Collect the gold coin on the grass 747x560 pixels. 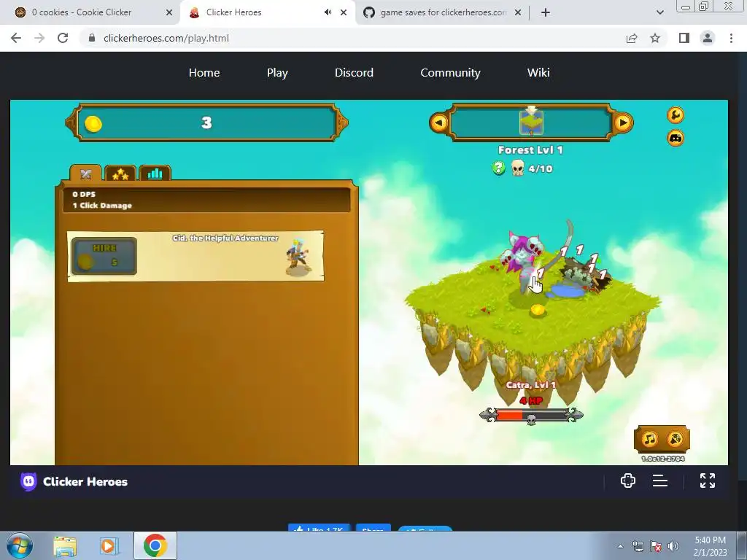[x=538, y=310]
